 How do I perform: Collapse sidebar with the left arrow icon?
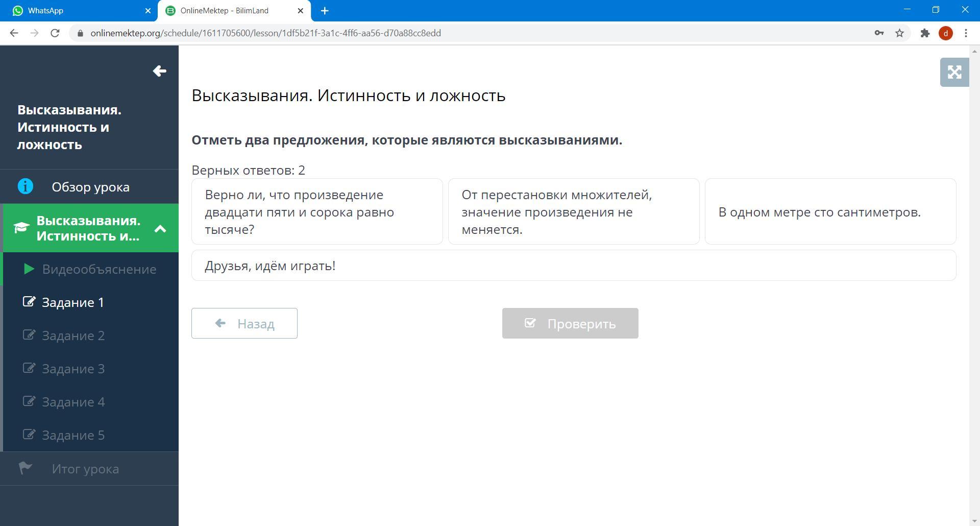(159, 71)
